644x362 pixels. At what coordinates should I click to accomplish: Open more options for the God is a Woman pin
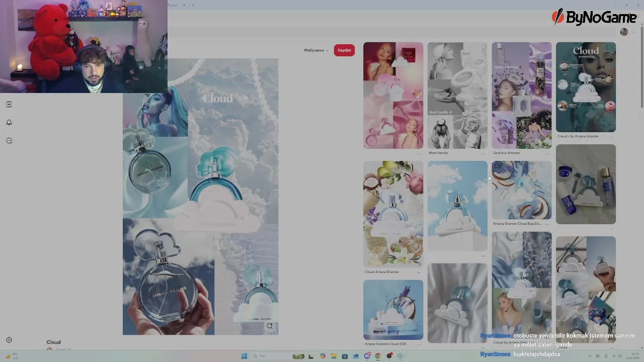547,153
